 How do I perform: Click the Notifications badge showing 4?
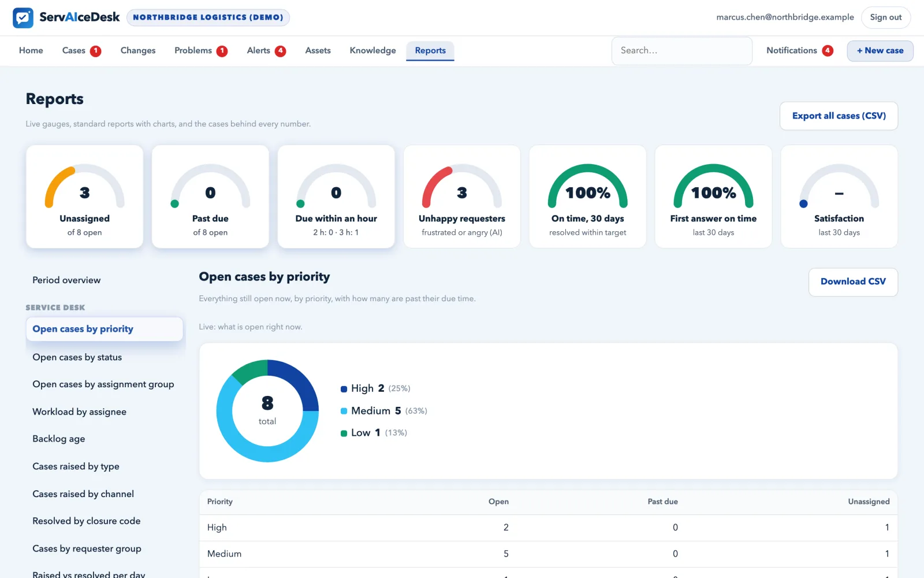pyautogui.click(x=828, y=51)
